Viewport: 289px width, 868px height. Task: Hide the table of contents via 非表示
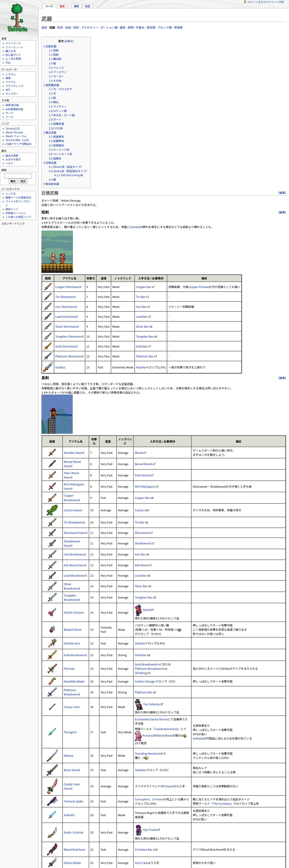click(x=69, y=41)
